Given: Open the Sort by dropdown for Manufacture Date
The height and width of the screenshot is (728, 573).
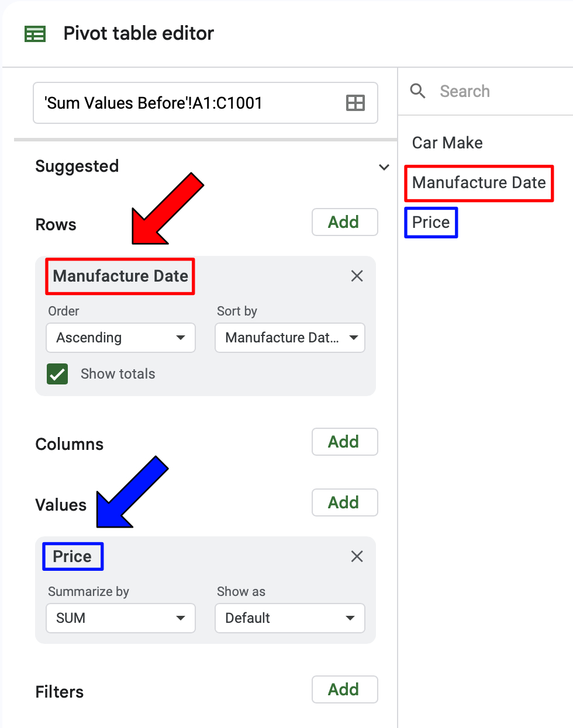Looking at the screenshot, I should 290,338.
